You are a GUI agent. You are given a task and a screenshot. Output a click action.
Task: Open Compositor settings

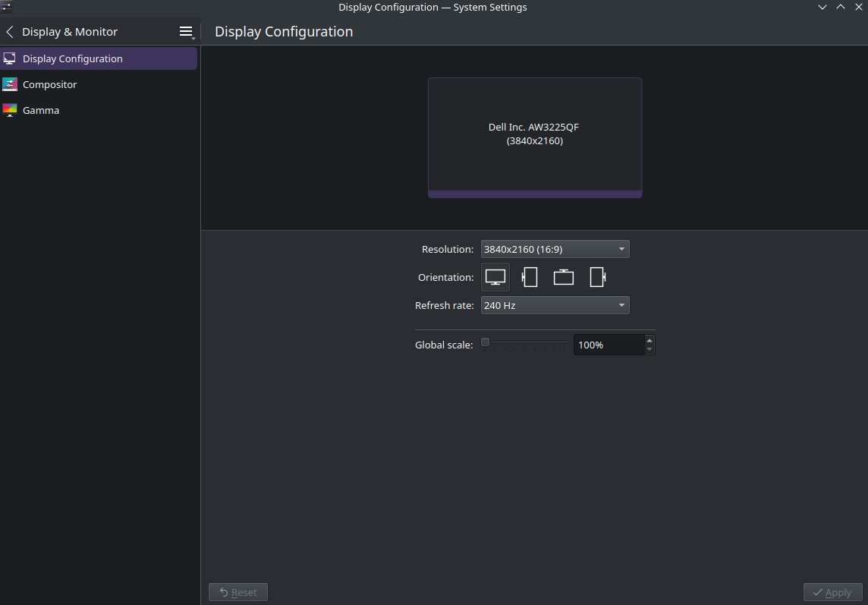pos(99,84)
